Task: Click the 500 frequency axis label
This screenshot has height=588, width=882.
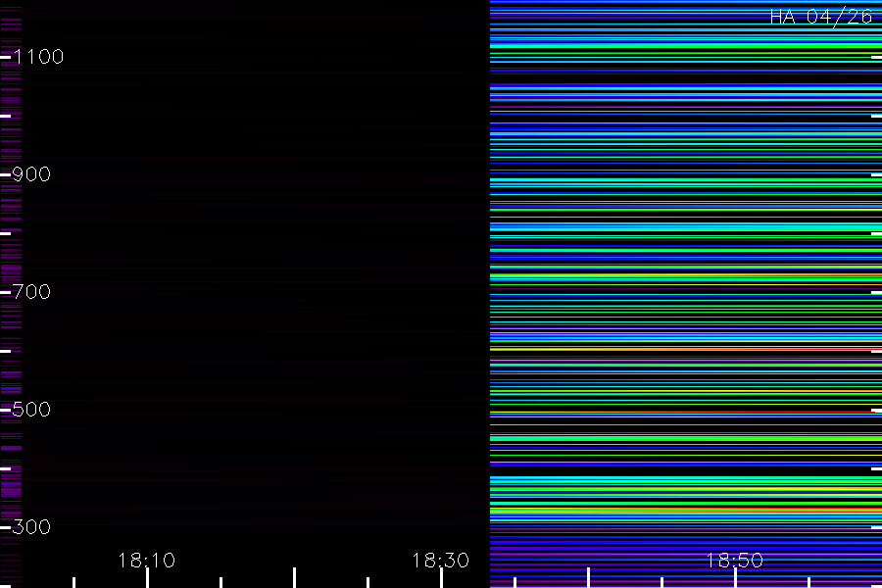Action: coord(31,409)
